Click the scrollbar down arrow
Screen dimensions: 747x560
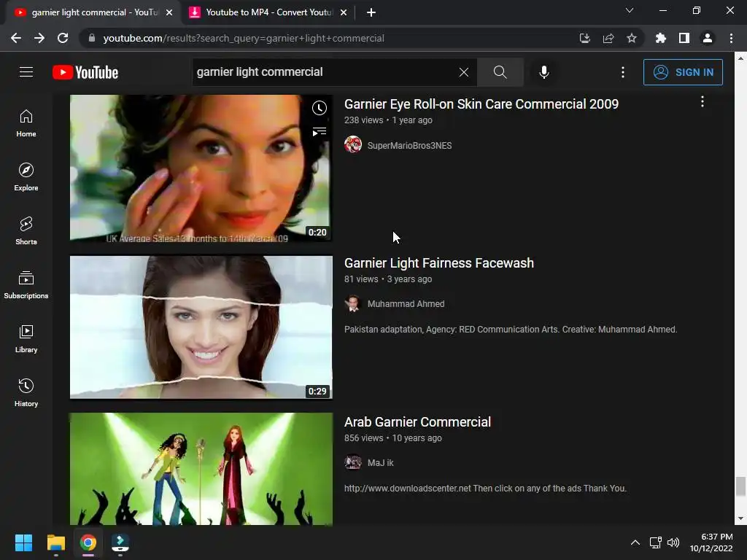coord(740,519)
